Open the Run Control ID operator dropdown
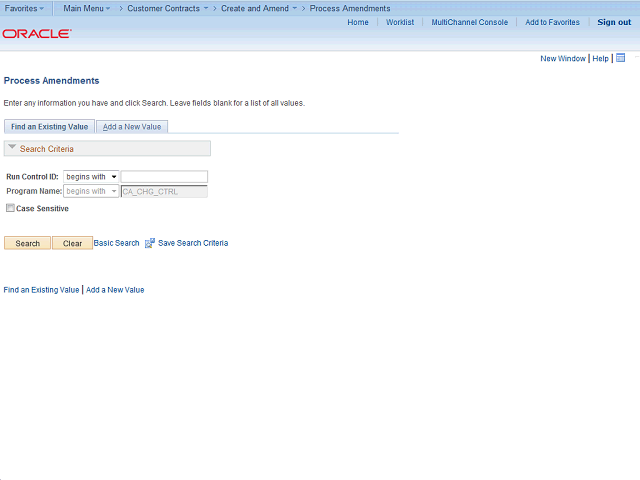 91,177
